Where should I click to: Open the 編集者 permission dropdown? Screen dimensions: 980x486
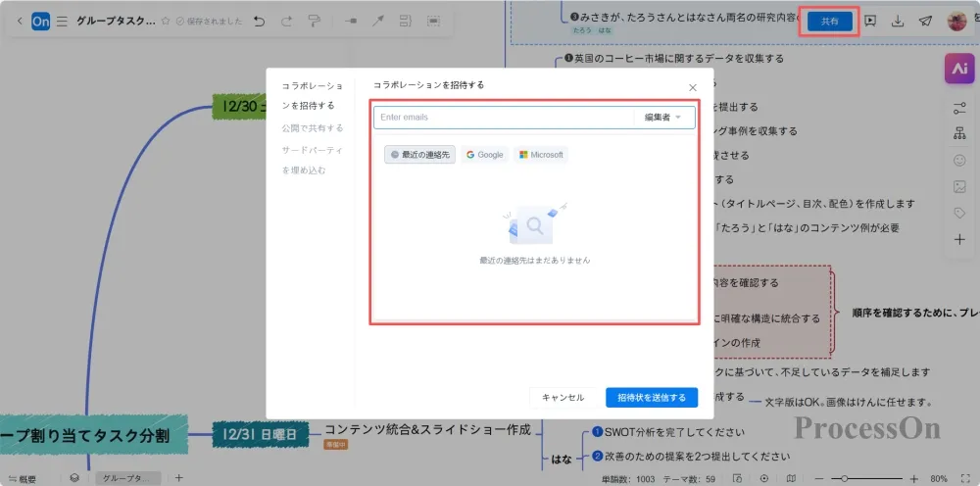[x=662, y=118]
